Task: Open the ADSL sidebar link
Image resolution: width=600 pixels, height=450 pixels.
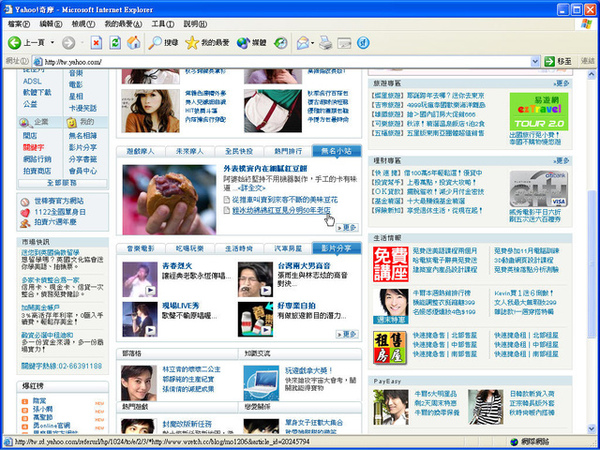Action: click(x=32, y=82)
